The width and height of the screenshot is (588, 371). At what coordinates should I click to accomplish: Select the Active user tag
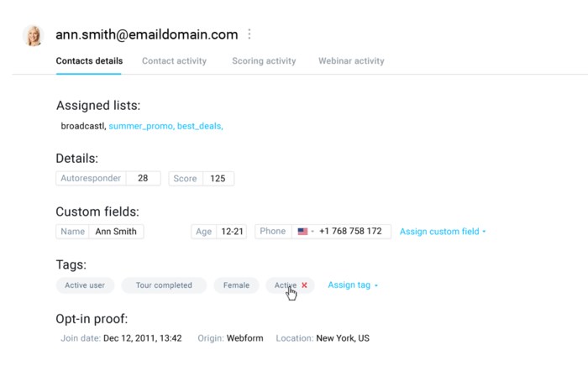point(85,285)
